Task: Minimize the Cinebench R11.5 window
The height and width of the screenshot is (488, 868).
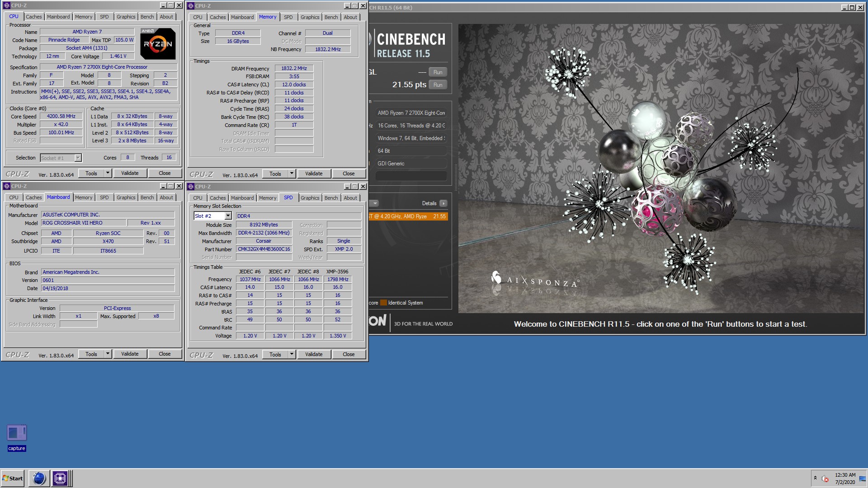Action: point(844,8)
